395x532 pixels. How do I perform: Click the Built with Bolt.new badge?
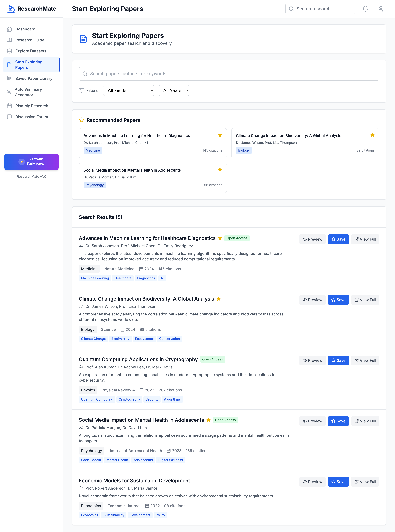[31, 162]
